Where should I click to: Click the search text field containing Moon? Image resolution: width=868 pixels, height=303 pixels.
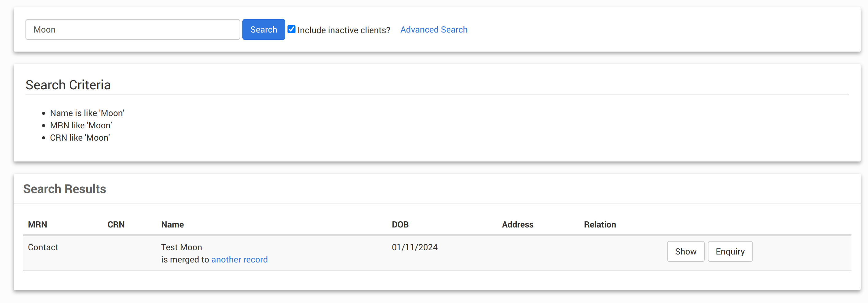[133, 30]
